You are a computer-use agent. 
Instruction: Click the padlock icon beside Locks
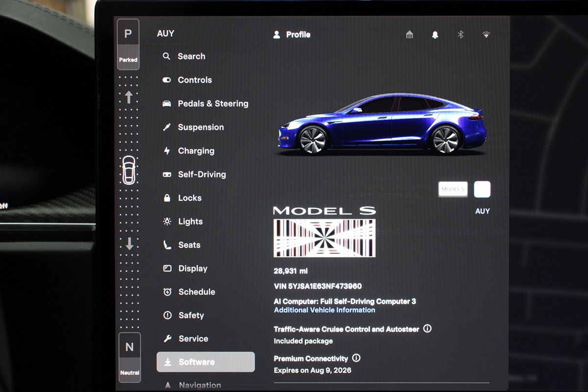(167, 198)
